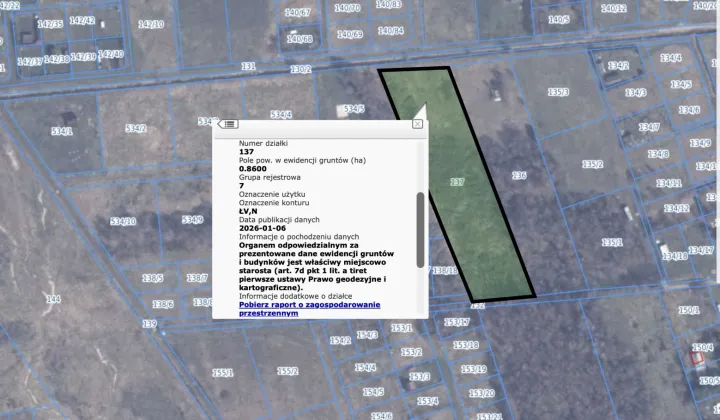Click parcel label 134/11 on the map

point(669,184)
